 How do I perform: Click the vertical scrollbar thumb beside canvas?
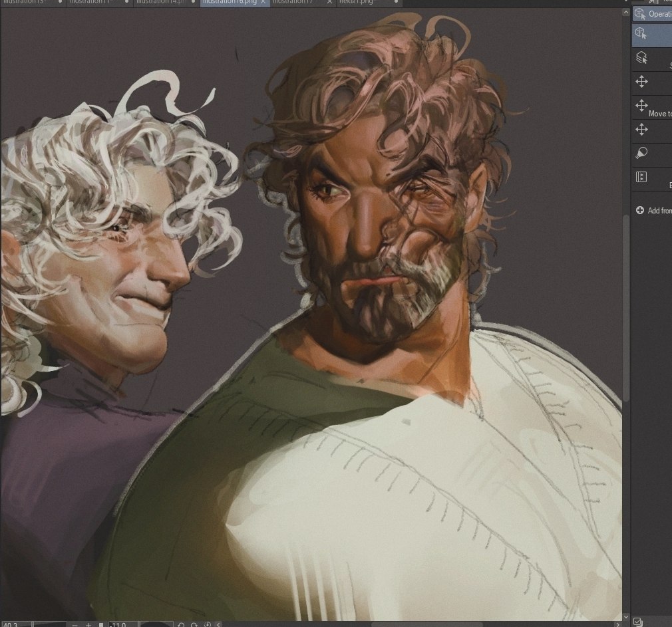tap(625, 308)
